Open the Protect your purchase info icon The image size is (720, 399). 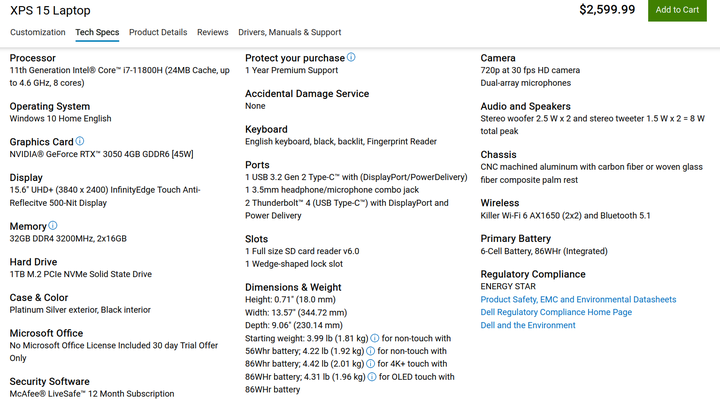coord(351,57)
